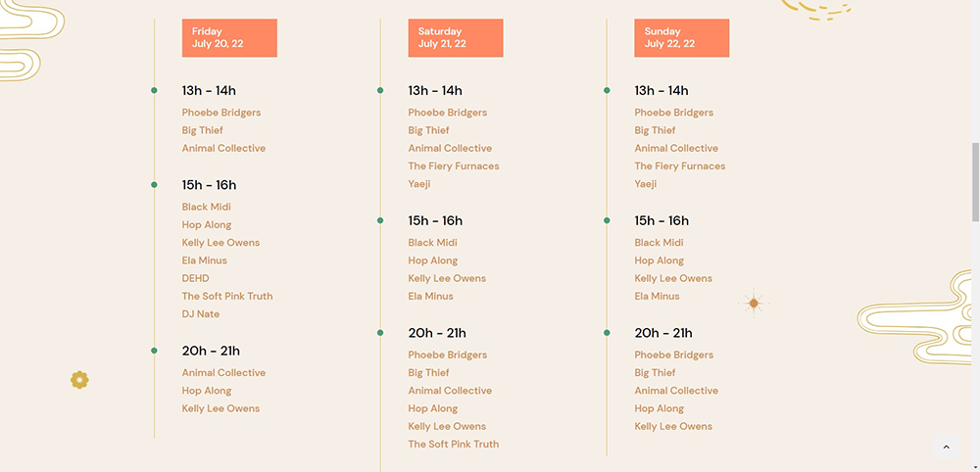The image size is (980, 472).
Task: Open DEHD in Friday's 15h slot
Action: coord(195,278)
